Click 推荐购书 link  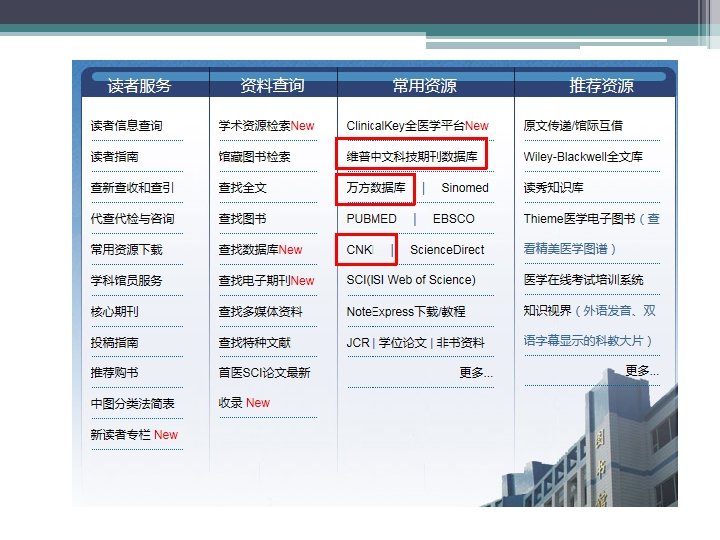click(x=114, y=372)
